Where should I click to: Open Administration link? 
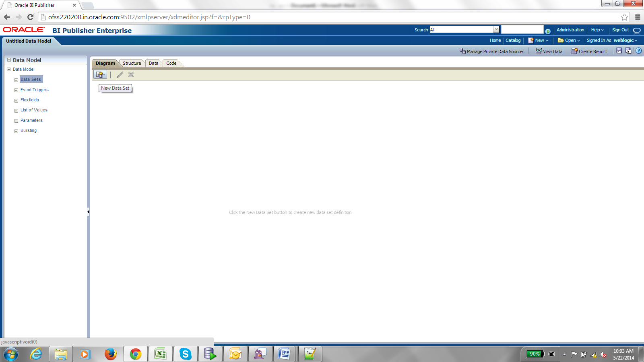point(570,30)
